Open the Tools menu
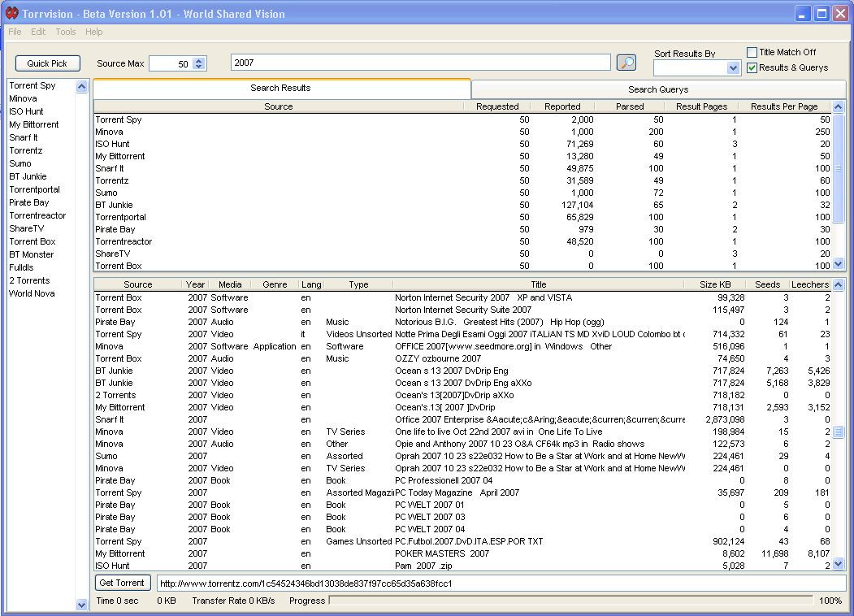The image size is (854, 616). (65, 32)
